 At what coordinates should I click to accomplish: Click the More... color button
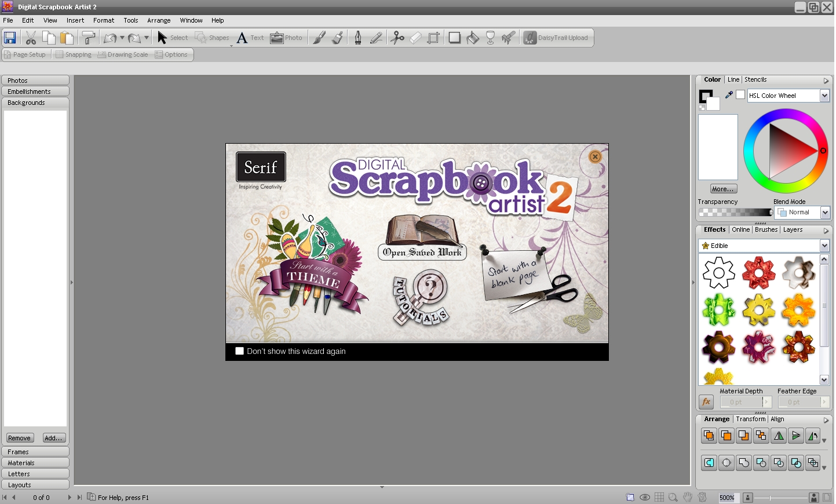point(723,189)
